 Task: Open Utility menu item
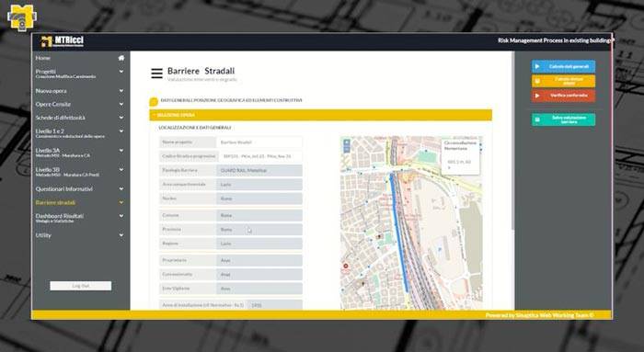pyautogui.click(x=43, y=235)
